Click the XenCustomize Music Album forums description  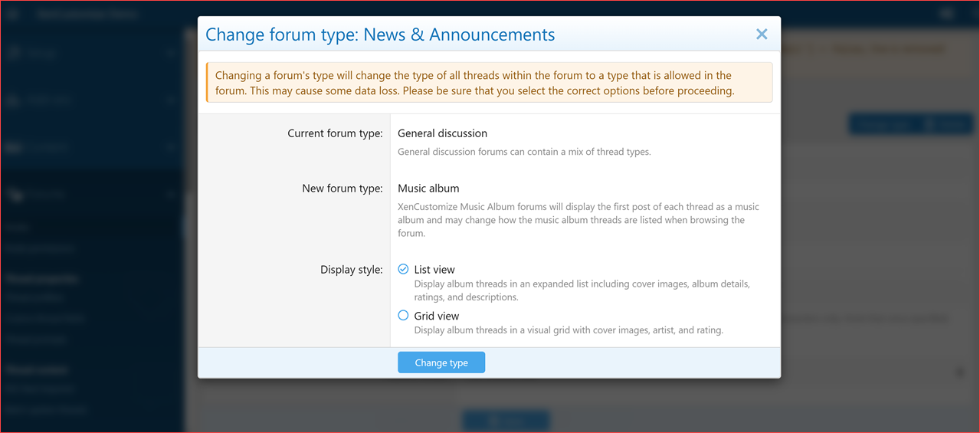point(578,220)
